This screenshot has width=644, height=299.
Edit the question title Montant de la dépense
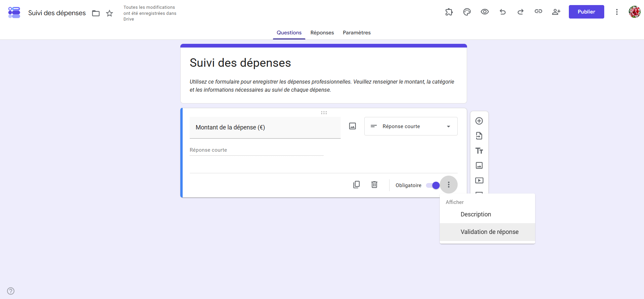[265, 127]
